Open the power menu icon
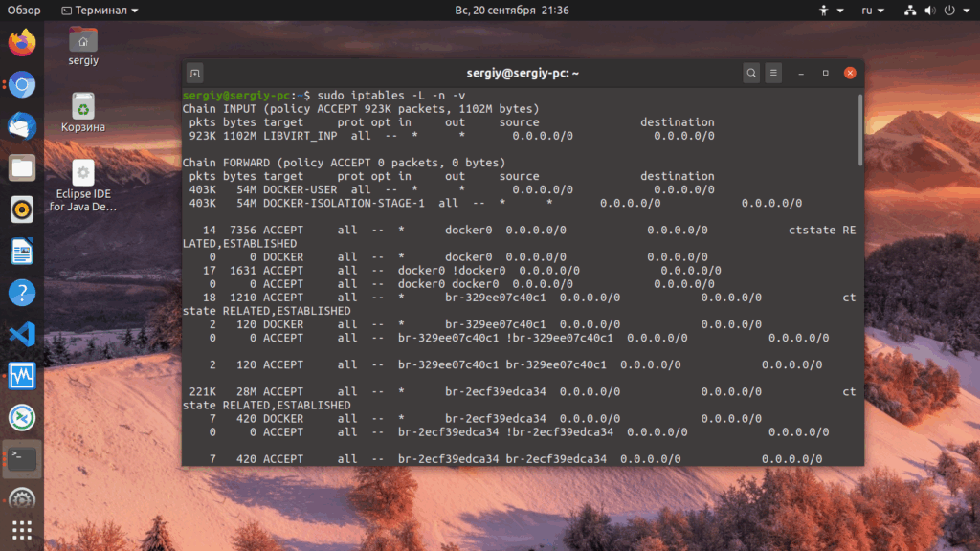 [949, 10]
